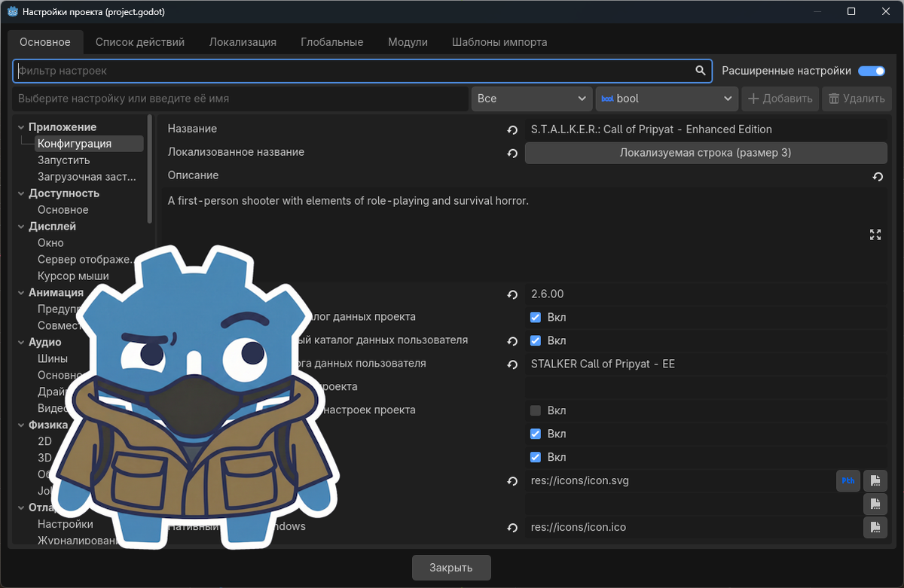Click the Закрыть button

coord(451,568)
